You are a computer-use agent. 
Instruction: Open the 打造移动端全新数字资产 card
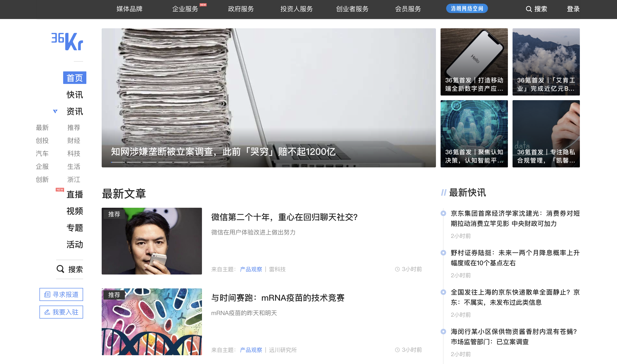(x=474, y=62)
